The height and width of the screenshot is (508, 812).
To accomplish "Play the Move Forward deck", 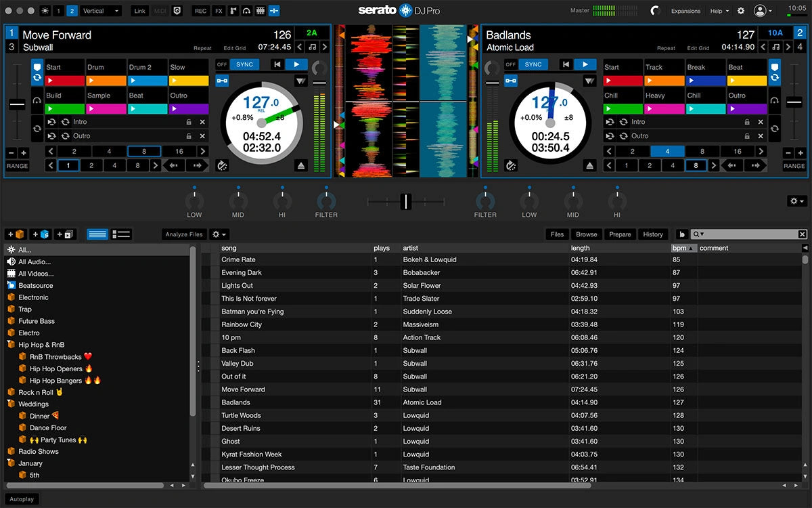I will point(296,64).
